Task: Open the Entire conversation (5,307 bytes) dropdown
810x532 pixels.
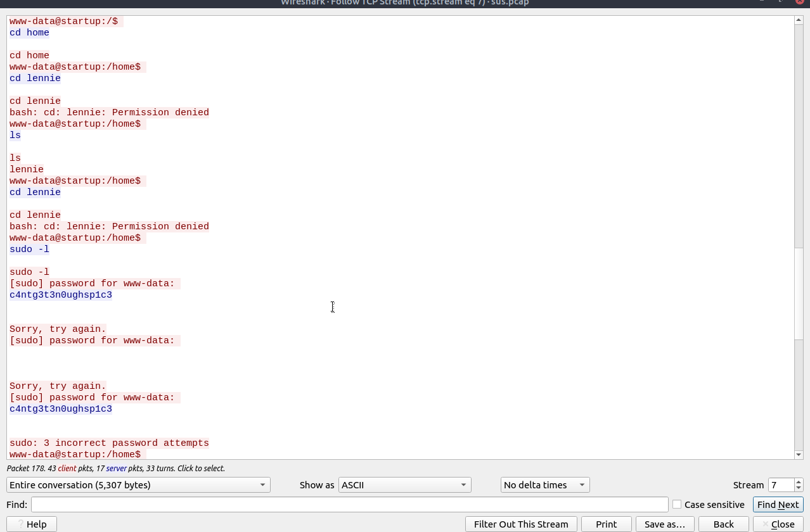Action: (138, 484)
